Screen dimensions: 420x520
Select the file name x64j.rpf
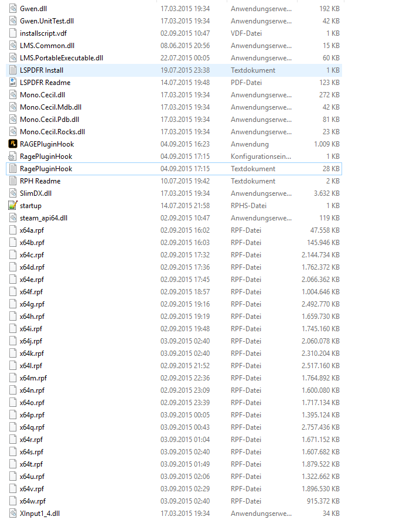click(x=31, y=341)
